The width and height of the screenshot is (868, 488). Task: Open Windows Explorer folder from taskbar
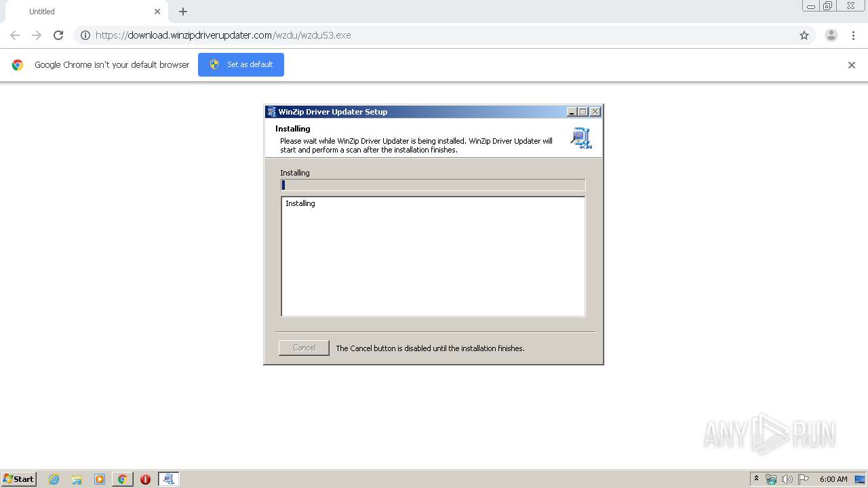click(77, 479)
